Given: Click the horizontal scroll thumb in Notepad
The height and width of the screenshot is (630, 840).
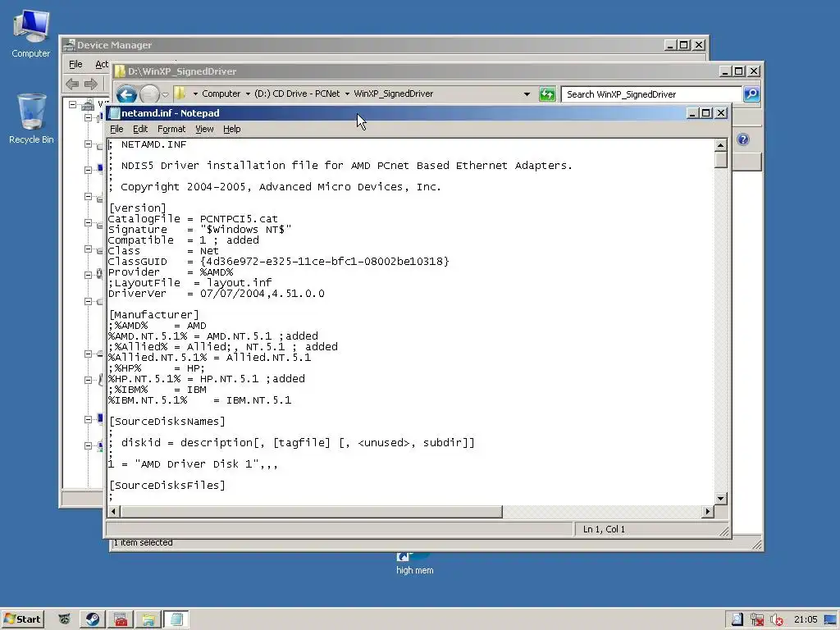Looking at the screenshot, I should click(x=311, y=512).
